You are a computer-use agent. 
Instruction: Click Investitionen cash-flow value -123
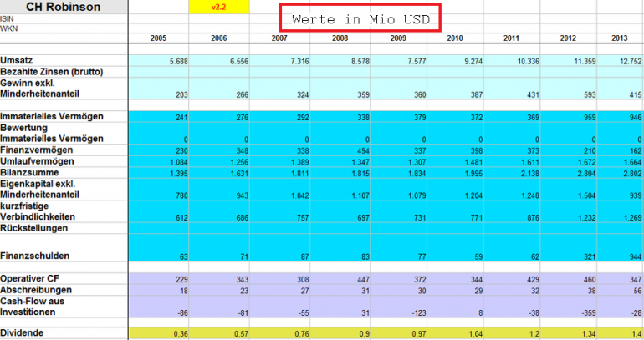tap(419, 313)
